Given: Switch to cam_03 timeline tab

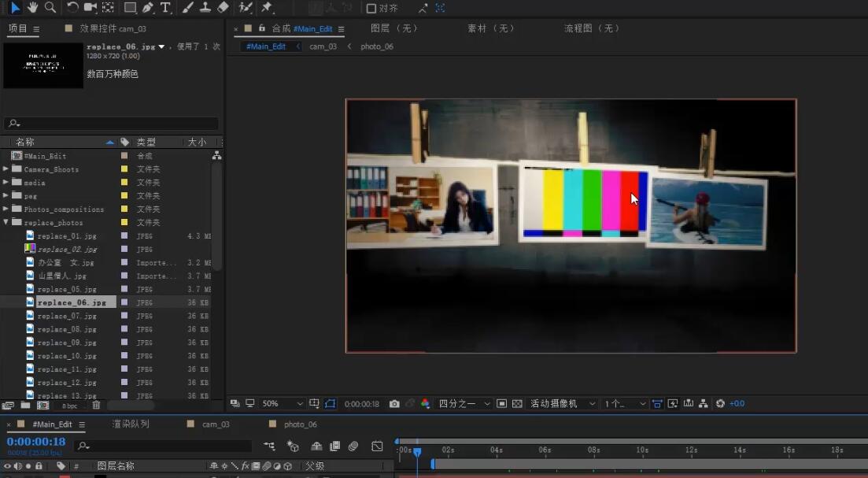Looking at the screenshot, I should click(216, 424).
